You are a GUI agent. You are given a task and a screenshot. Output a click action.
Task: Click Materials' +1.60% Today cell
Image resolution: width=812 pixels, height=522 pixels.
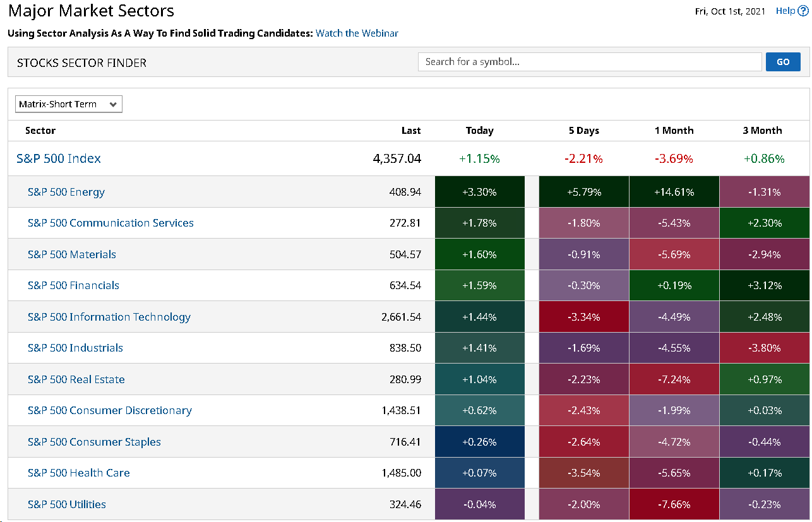pos(480,254)
